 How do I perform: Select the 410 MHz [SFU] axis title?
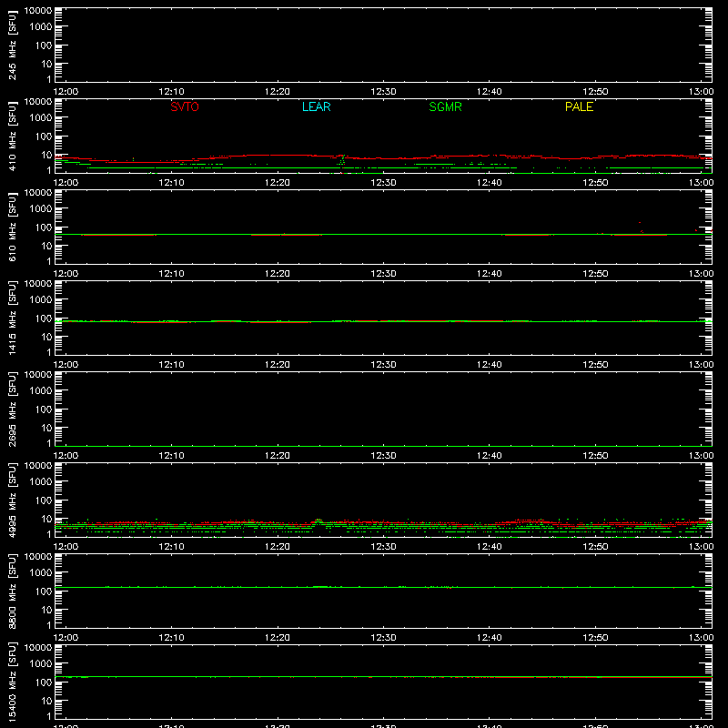point(12,136)
